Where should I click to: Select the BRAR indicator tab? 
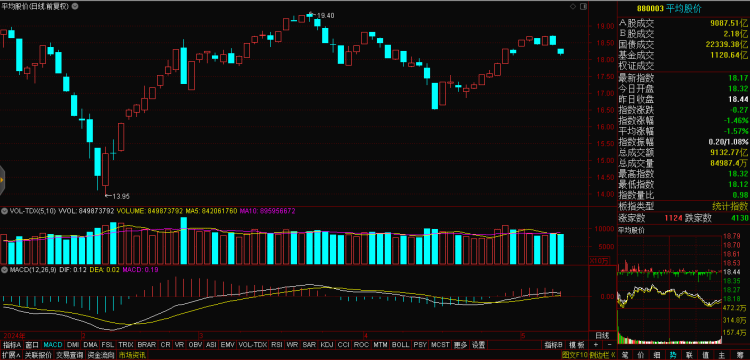point(146,344)
